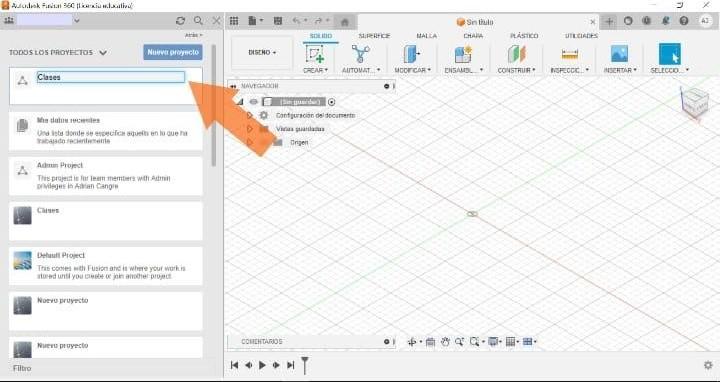The height and width of the screenshot is (382, 720).
Task: Switch to the Malla tab
Action: coord(427,36)
